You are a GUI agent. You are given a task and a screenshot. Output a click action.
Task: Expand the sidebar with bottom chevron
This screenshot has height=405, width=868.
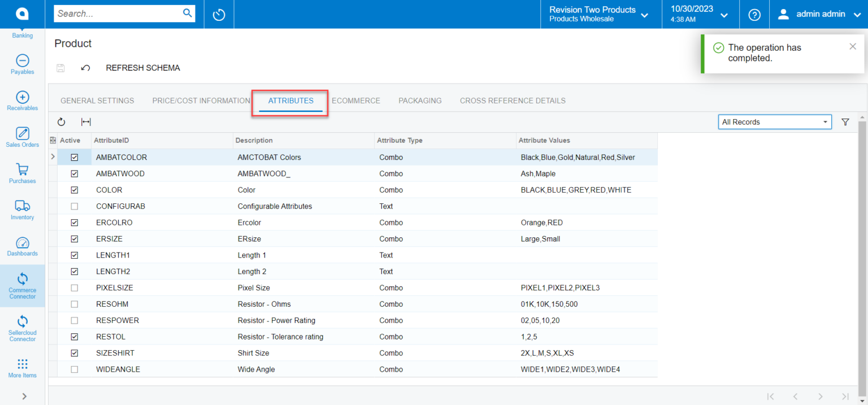click(24, 397)
